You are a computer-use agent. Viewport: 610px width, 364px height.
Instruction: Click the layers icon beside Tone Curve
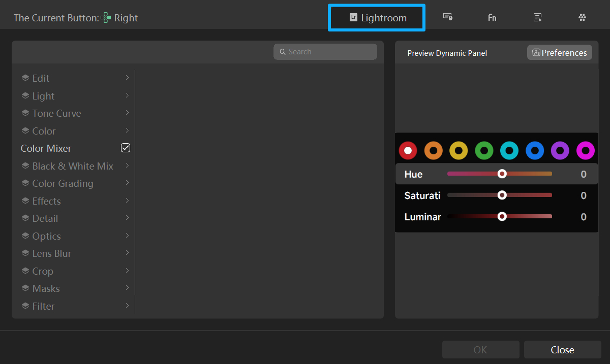[25, 113]
